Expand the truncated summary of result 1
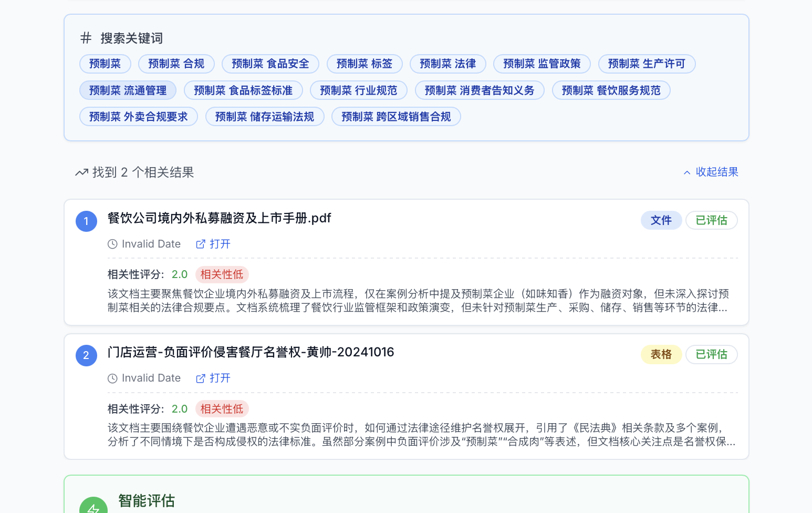 click(x=418, y=301)
